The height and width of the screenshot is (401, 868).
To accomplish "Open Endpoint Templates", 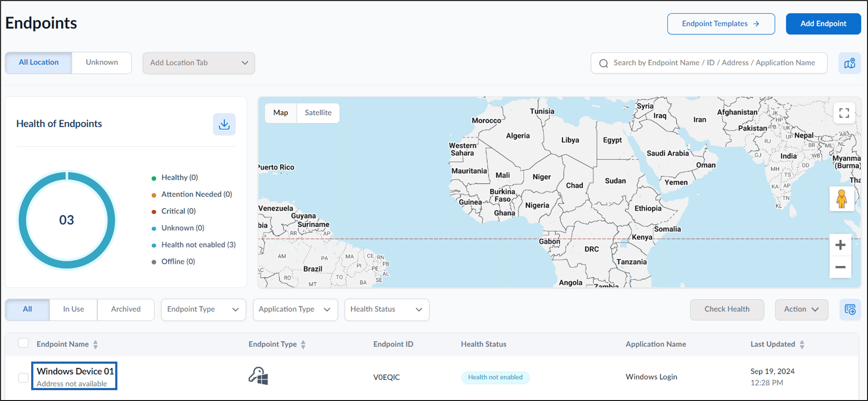I will 721,24.
